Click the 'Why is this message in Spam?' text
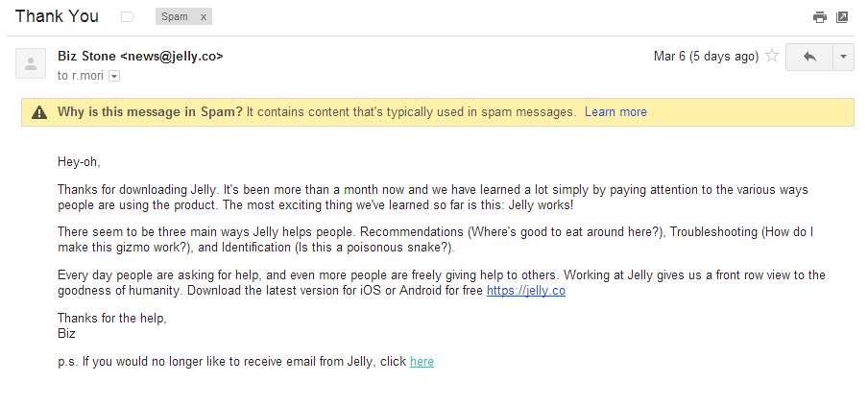The image size is (868, 405). point(150,112)
